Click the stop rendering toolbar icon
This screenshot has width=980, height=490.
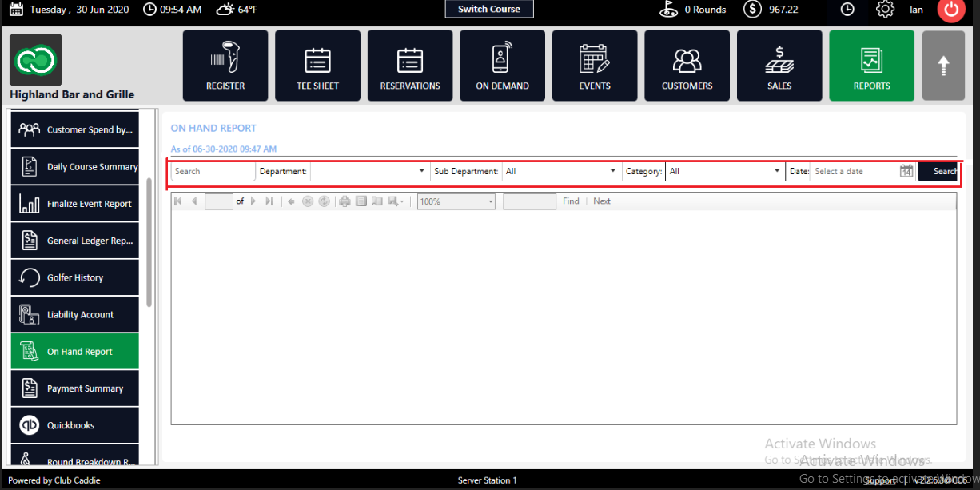[307, 201]
